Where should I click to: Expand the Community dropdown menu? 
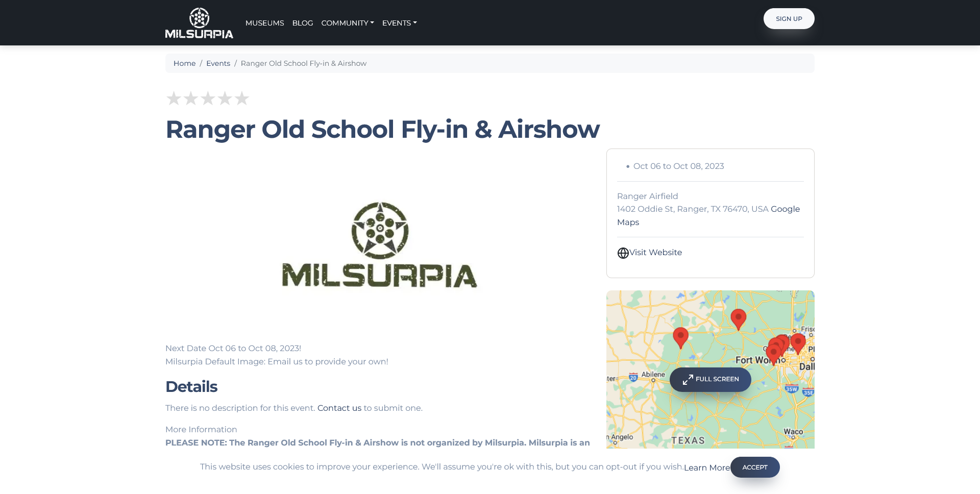click(348, 23)
